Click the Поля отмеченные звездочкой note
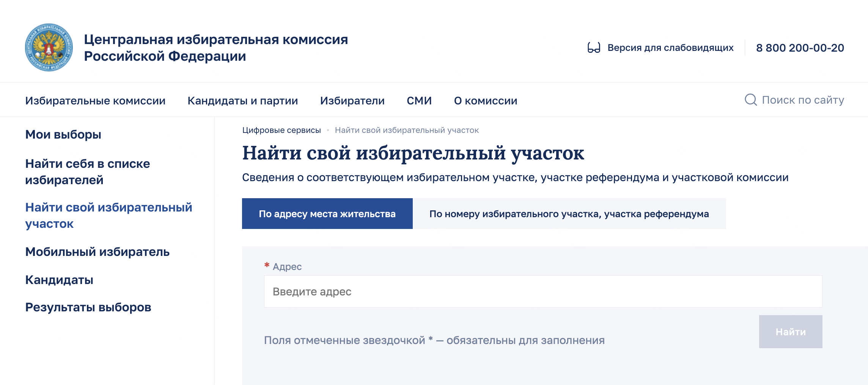868x385 pixels. click(434, 340)
